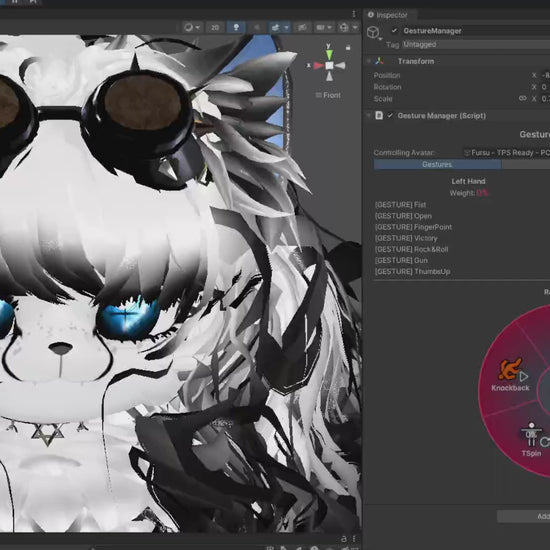This screenshot has width=550, height=550.
Task: Click the Position label
Action: [387, 75]
